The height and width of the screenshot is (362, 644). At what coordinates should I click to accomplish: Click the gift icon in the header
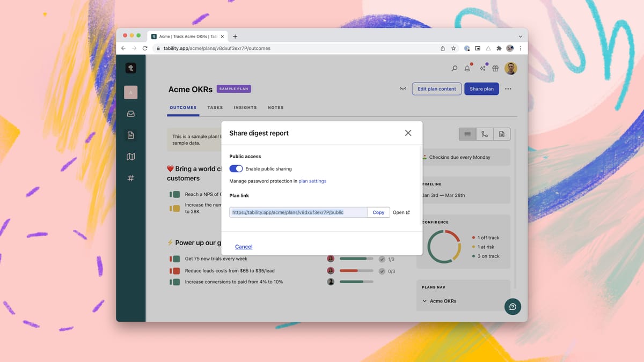(495, 68)
